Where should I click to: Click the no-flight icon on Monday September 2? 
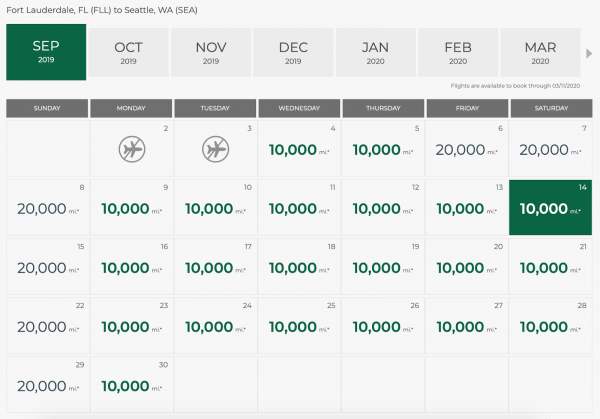pos(130,150)
